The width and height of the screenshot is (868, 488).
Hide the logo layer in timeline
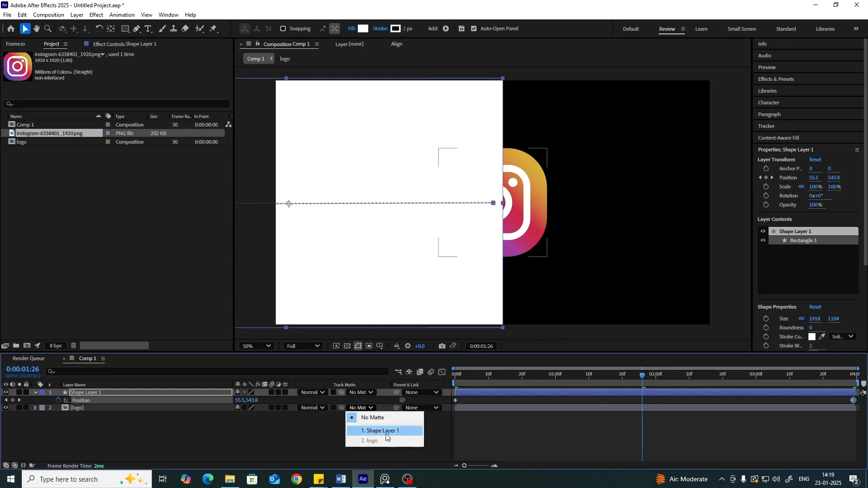[5, 408]
